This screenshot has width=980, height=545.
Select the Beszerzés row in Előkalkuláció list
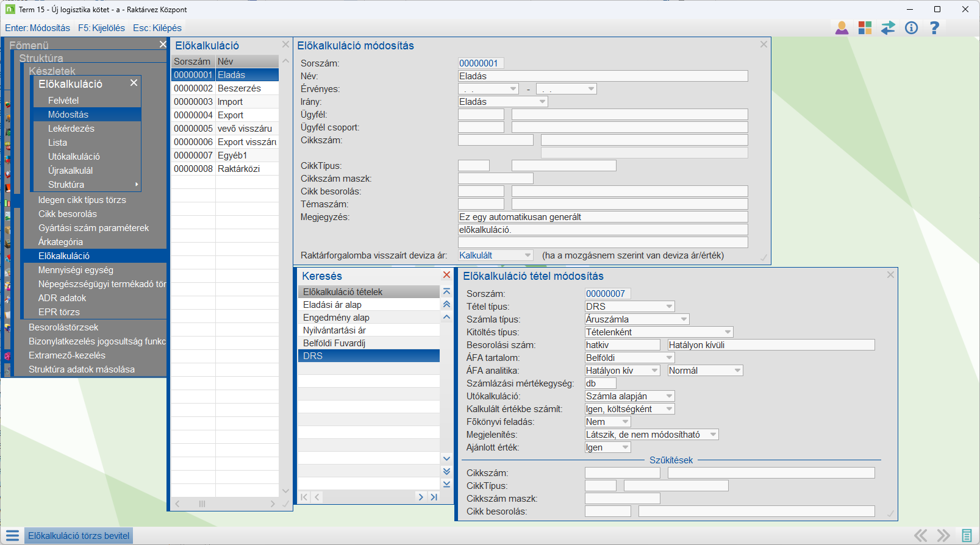239,88
